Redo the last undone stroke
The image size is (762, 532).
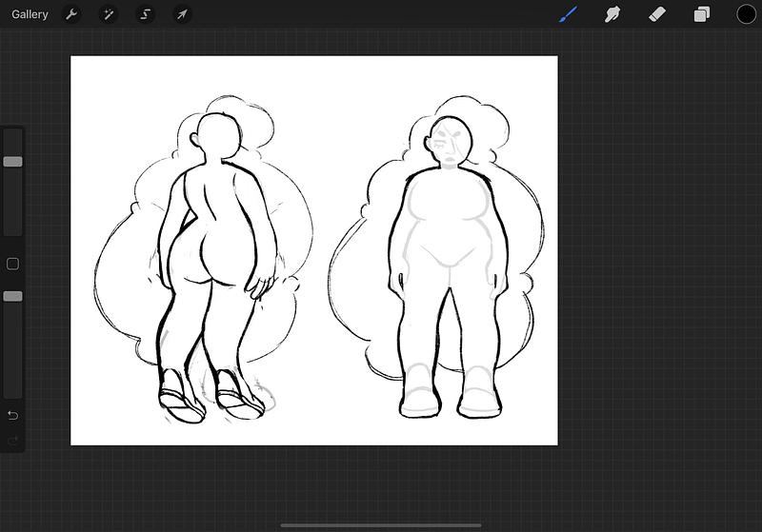[12, 441]
